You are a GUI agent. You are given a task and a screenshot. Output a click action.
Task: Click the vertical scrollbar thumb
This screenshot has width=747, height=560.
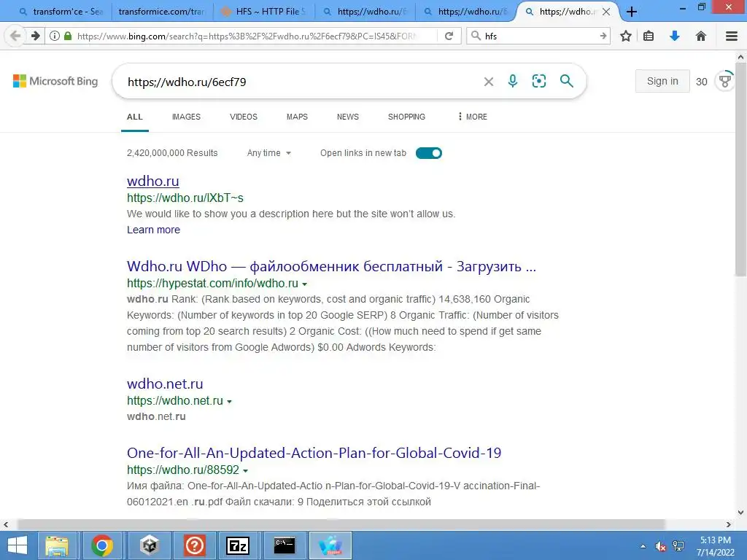[x=740, y=169]
